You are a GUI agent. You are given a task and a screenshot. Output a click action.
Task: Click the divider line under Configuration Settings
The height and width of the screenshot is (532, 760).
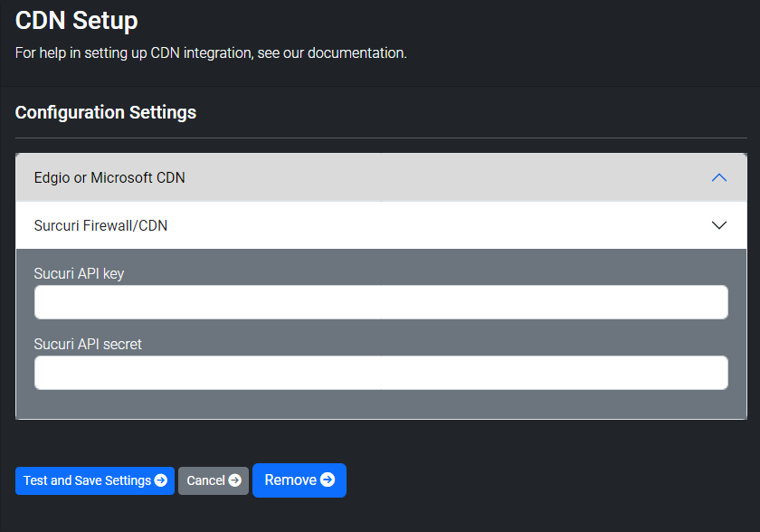click(x=381, y=138)
